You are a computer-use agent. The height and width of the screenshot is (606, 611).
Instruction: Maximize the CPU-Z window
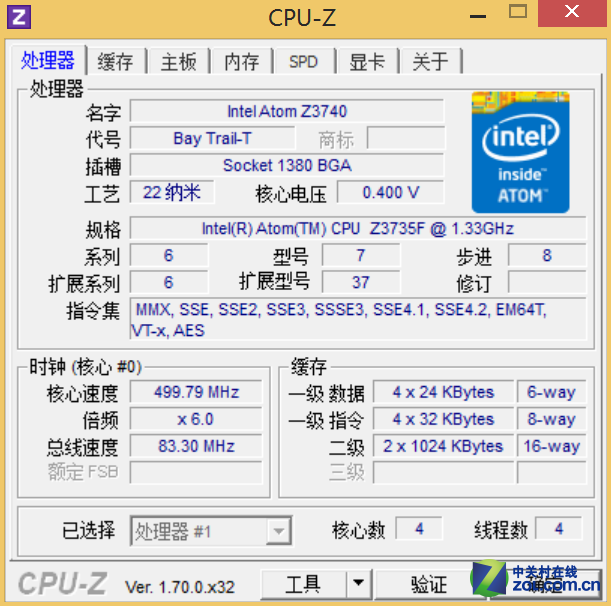click(518, 12)
